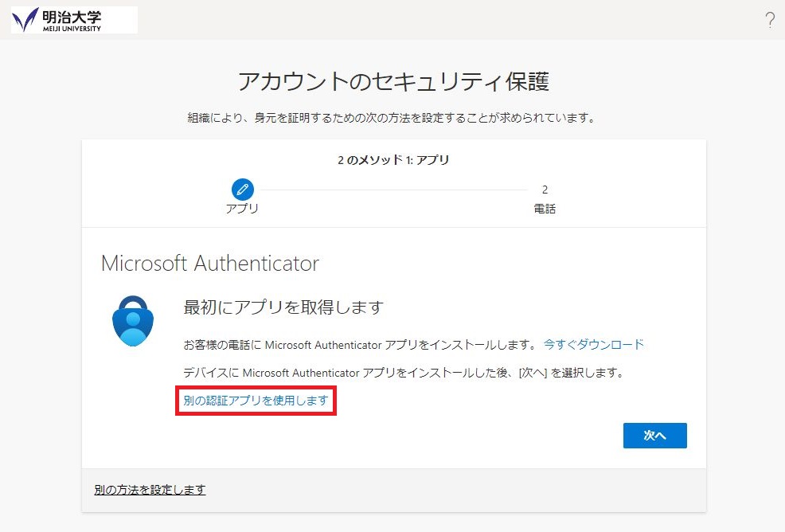The height and width of the screenshot is (532, 785).
Task: Choose 別の認証アプリを使用します link
Action: [256, 401]
